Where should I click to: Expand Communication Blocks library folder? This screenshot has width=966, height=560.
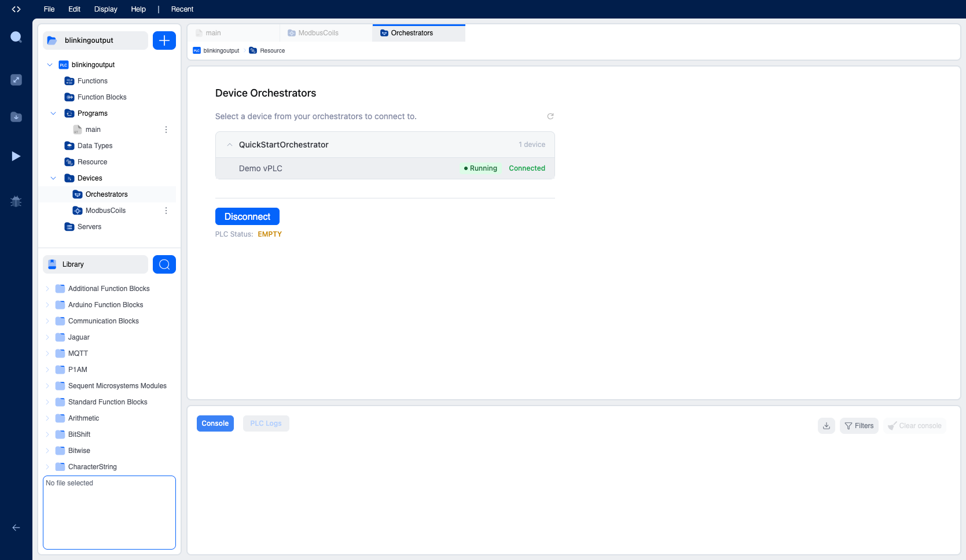tap(47, 321)
